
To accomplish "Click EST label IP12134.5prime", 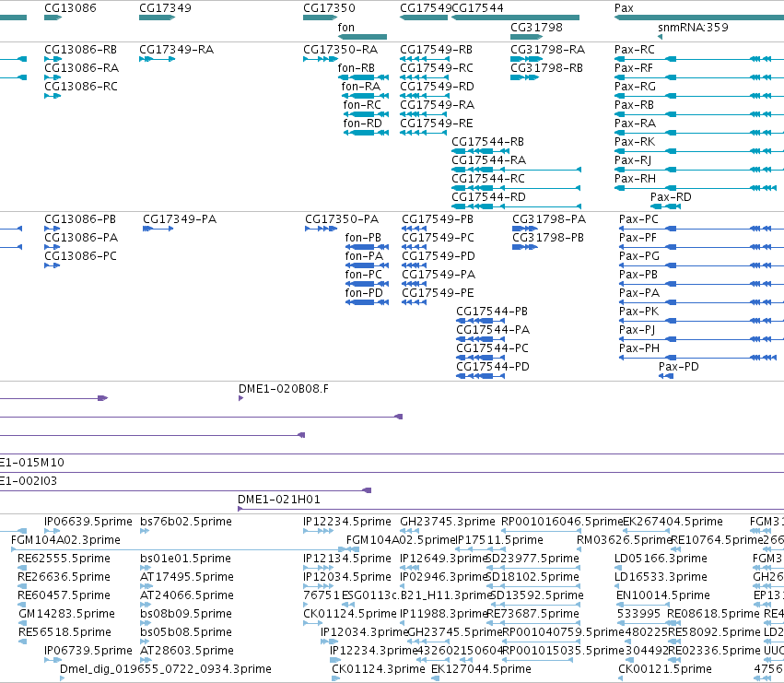I will [347, 559].
